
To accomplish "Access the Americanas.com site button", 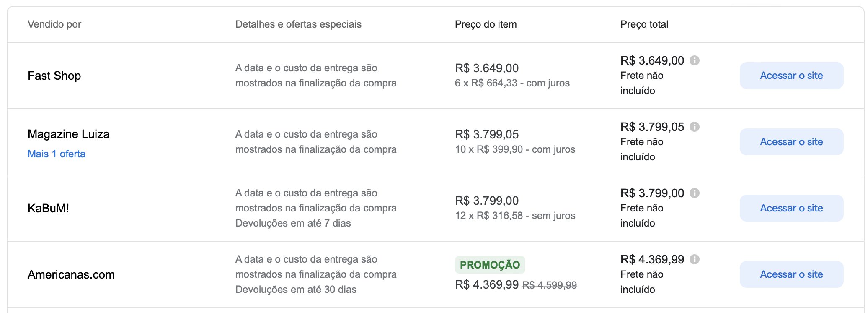I will [x=791, y=274].
